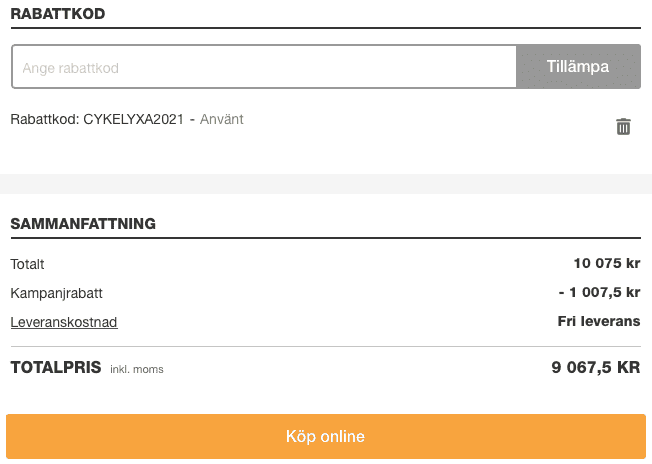This screenshot has width=652, height=464.
Task: Click the Använt status label
Action: coord(222,119)
